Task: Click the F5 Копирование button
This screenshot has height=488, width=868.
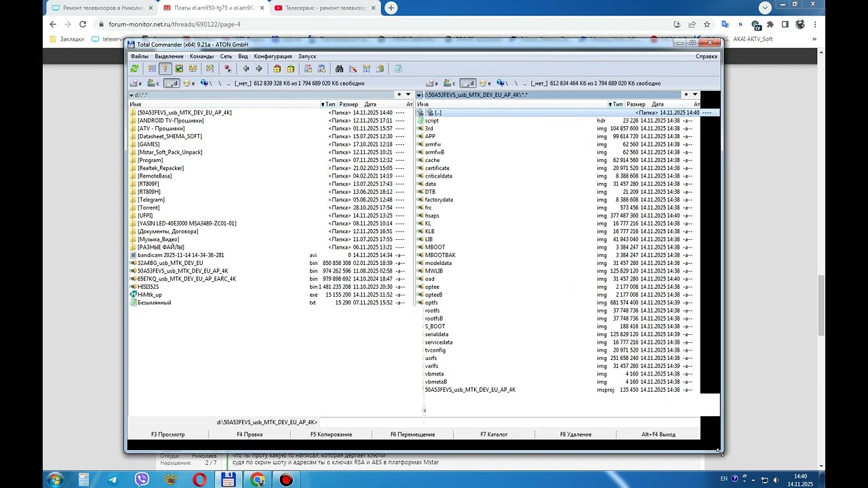Action: [x=331, y=434]
